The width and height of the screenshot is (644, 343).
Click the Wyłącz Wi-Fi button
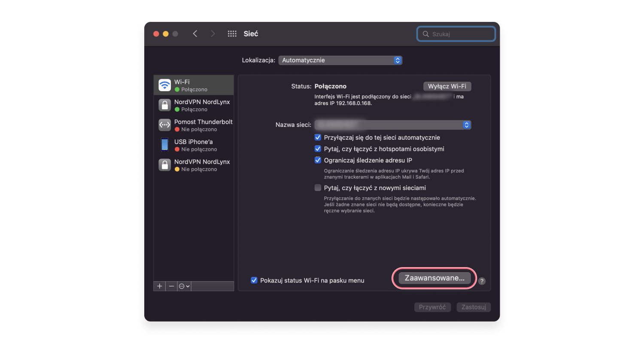(447, 86)
